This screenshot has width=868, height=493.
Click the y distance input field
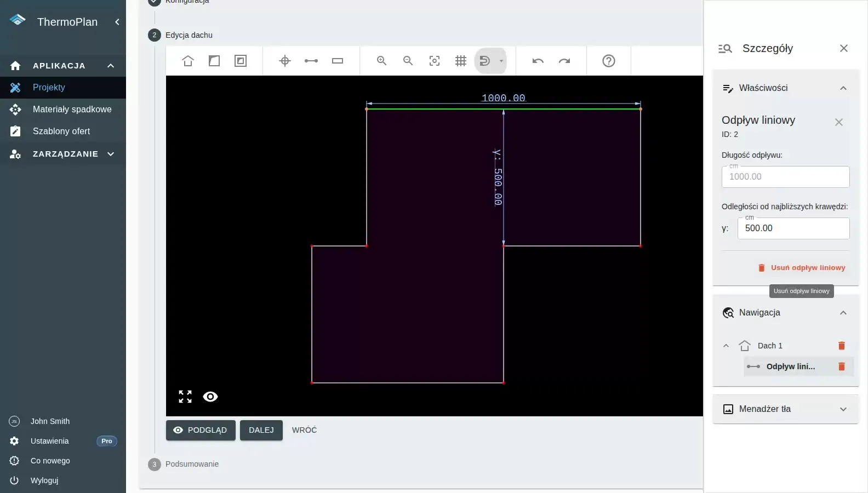click(793, 228)
